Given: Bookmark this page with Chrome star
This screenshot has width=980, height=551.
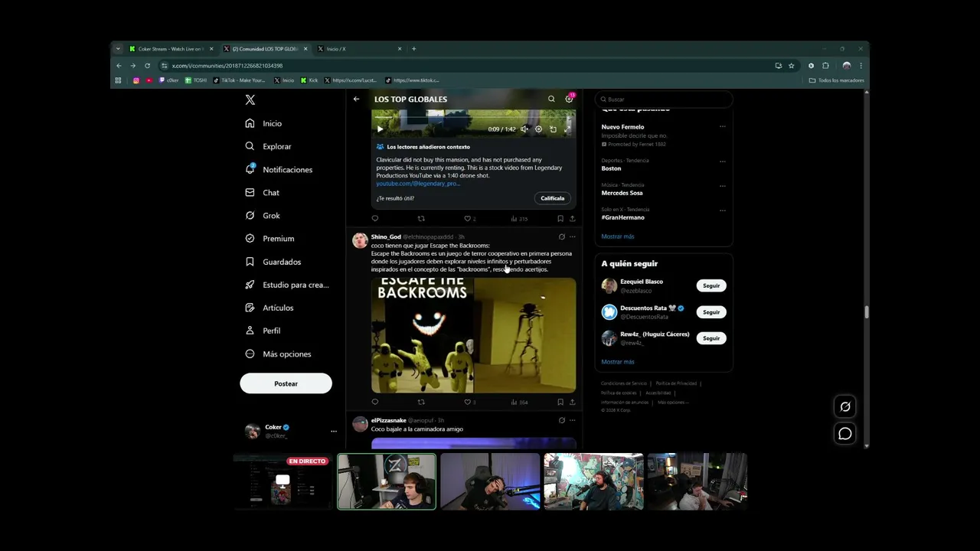Looking at the screenshot, I should coord(792,66).
